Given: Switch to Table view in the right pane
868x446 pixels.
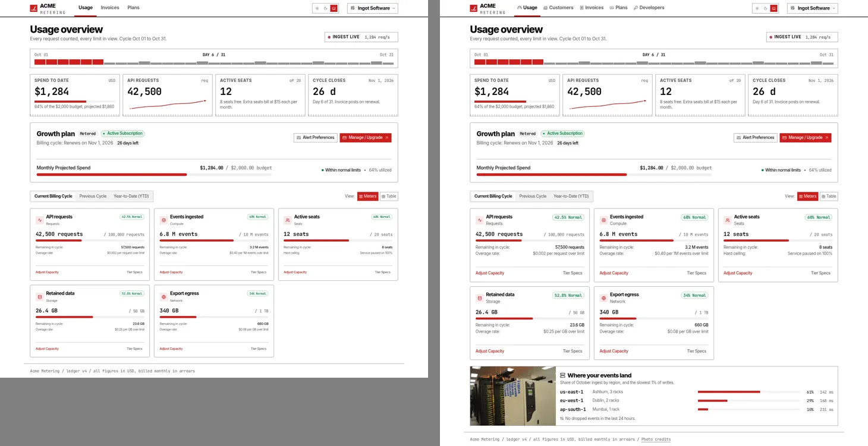Looking at the screenshot, I should pyautogui.click(x=829, y=196).
